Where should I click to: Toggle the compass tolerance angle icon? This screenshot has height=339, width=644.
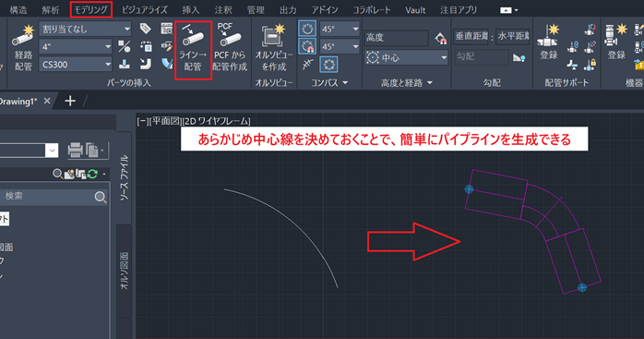(x=307, y=64)
